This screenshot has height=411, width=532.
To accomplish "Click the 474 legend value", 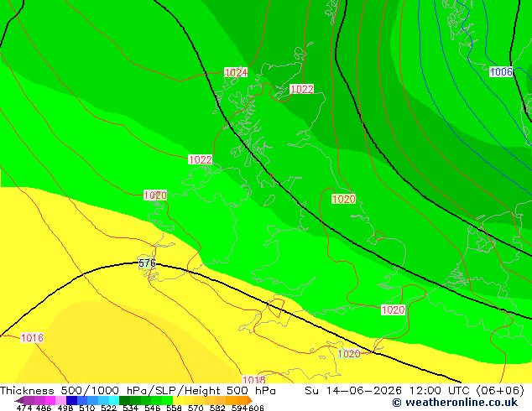I will click(x=24, y=408).
